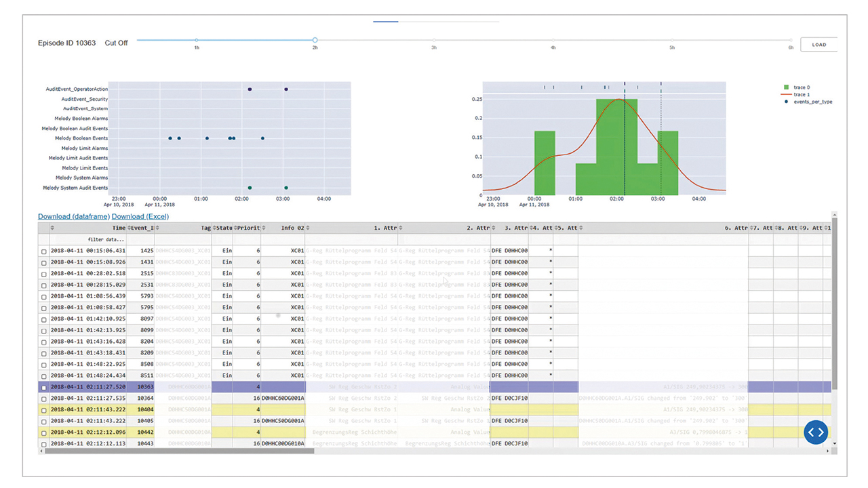Click the time cell 2018-04-11 01:43:16.428
The height and width of the screenshot is (488, 868).
pyautogui.click(x=88, y=342)
